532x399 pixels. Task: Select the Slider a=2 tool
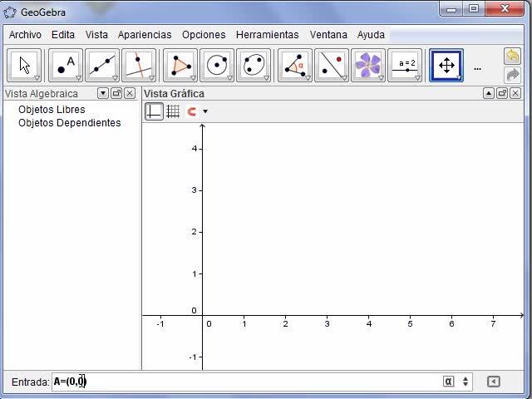click(x=405, y=66)
